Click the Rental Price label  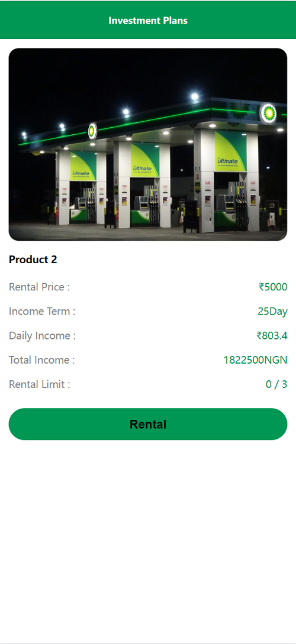[x=40, y=287]
